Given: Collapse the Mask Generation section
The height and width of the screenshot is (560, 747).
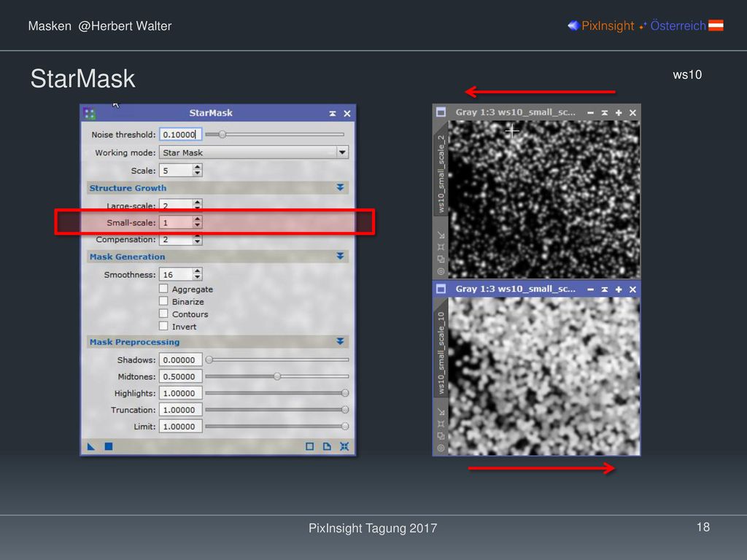Looking at the screenshot, I should (x=340, y=256).
